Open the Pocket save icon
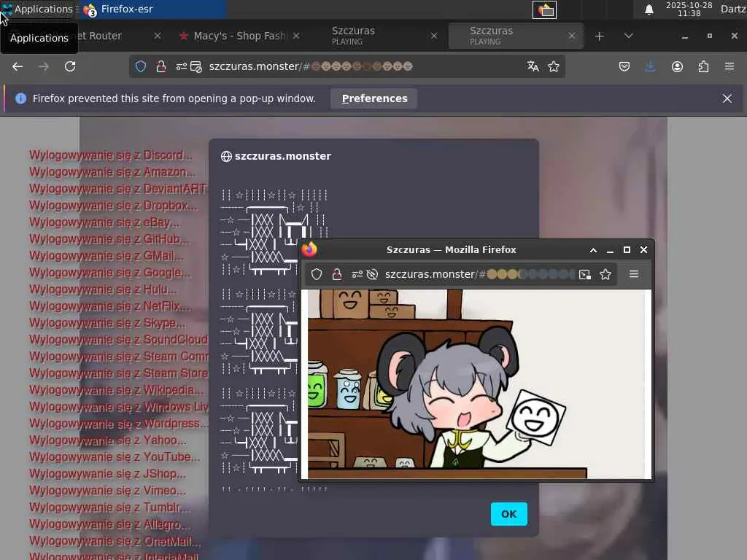Image resolution: width=747 pixels, height=560 pixels. 624,66
